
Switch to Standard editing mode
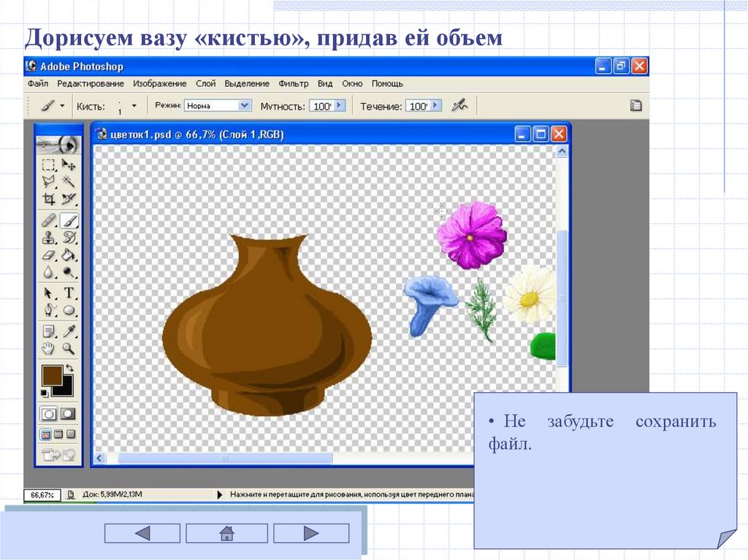pos(49,414)
